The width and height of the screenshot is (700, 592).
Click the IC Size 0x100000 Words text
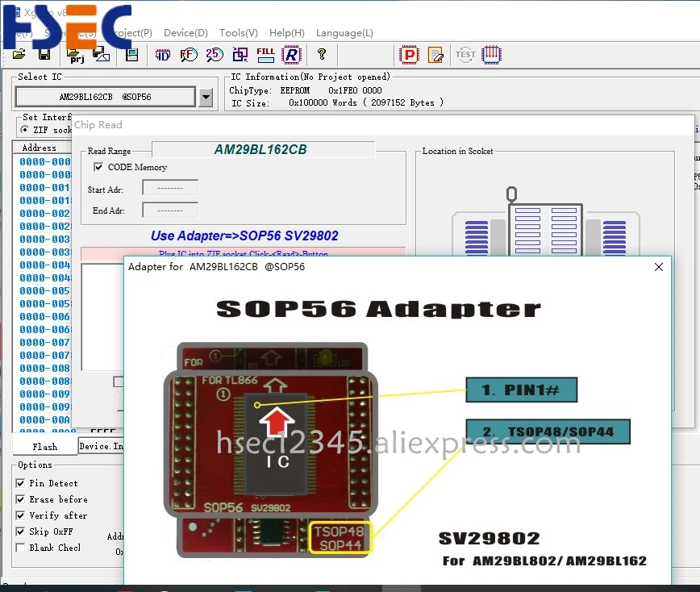pyautogui.click(x=337, y=102)
